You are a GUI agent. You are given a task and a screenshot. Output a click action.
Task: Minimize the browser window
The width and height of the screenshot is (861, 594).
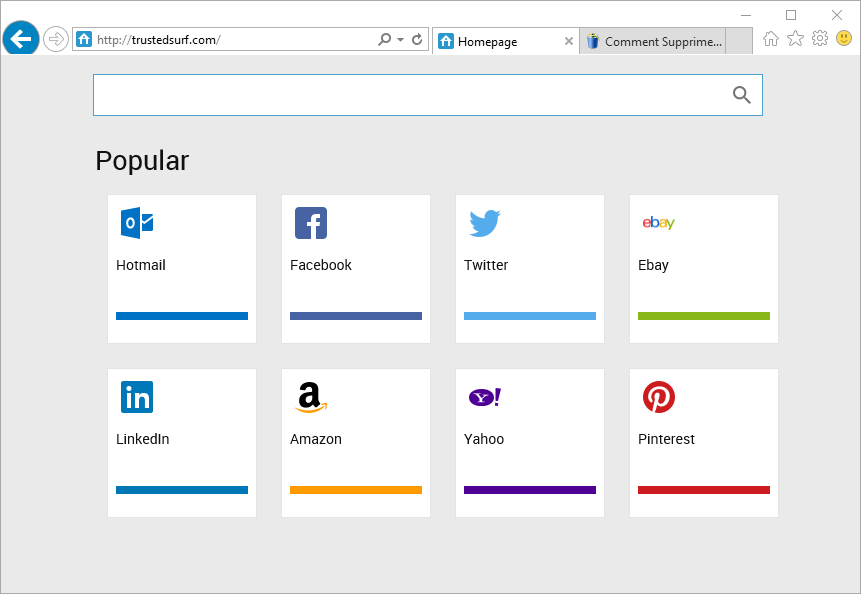click(x=746, y=15)
